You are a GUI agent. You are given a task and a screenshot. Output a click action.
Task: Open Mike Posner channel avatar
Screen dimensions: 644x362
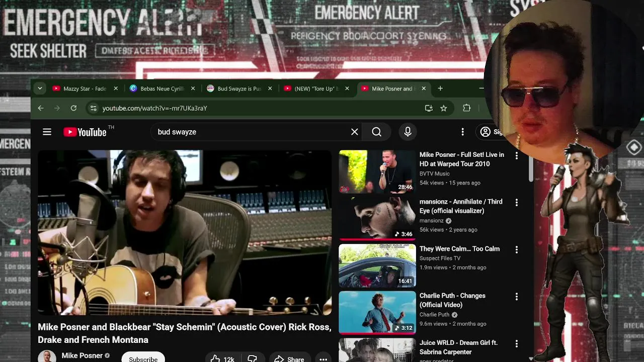point(47,356)
